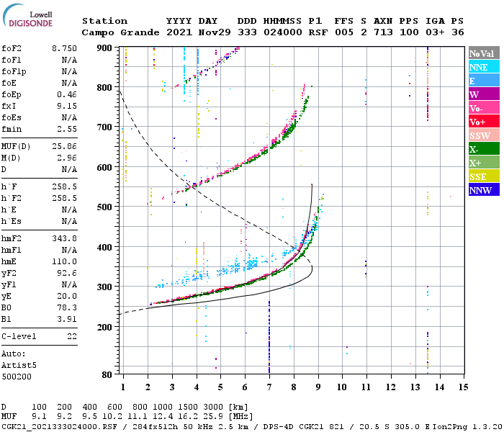This screenshot has height=432, width=504.
Task: Click the E blue legend swatch
Action: [x=484, y=81]
